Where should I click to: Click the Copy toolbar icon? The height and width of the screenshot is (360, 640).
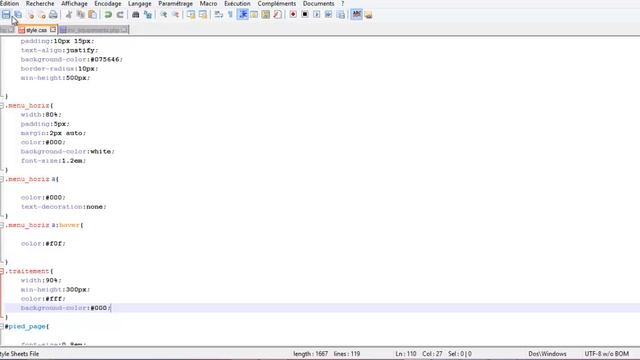pos(80,15)
